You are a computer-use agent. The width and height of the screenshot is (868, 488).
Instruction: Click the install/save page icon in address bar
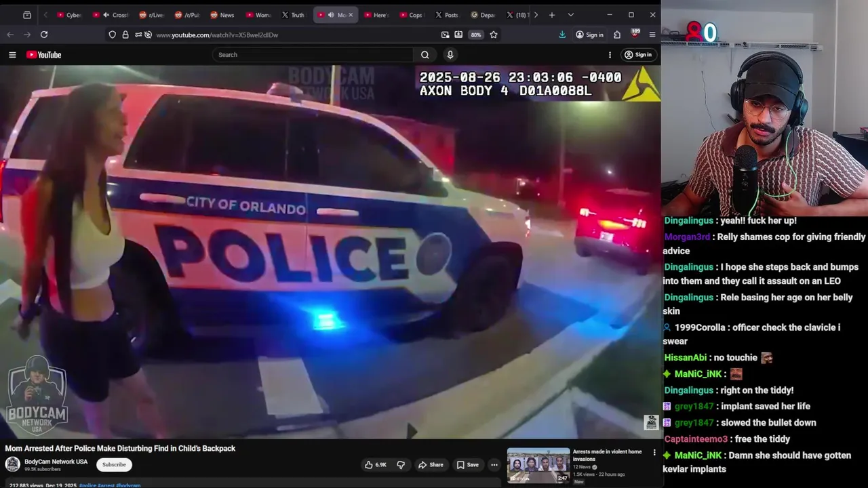[458, 35]
